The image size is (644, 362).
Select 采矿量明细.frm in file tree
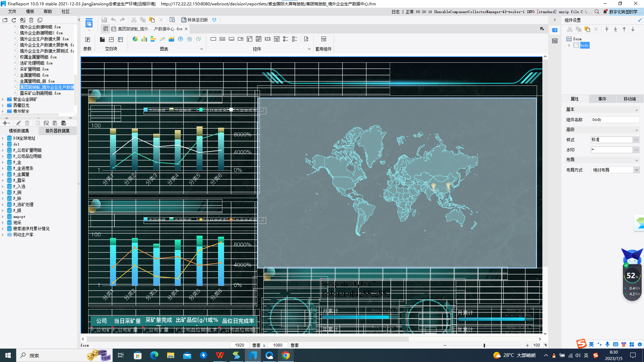pos(34,69)
